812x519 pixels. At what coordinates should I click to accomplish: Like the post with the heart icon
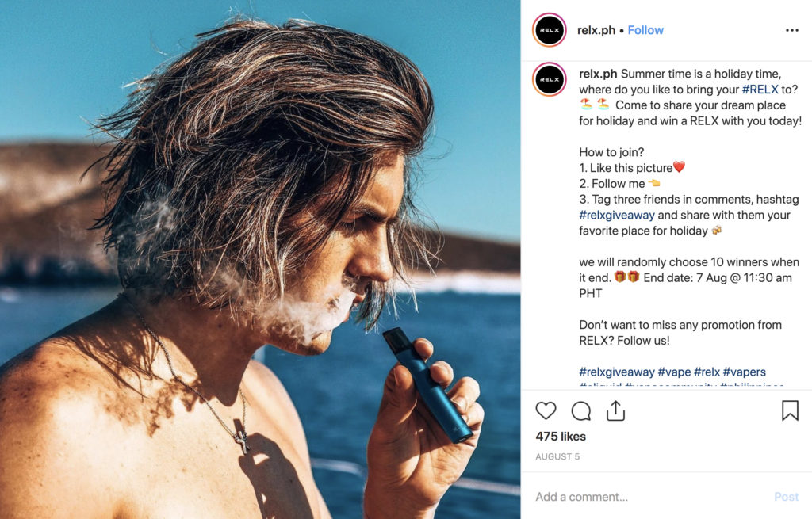(546, 411)
